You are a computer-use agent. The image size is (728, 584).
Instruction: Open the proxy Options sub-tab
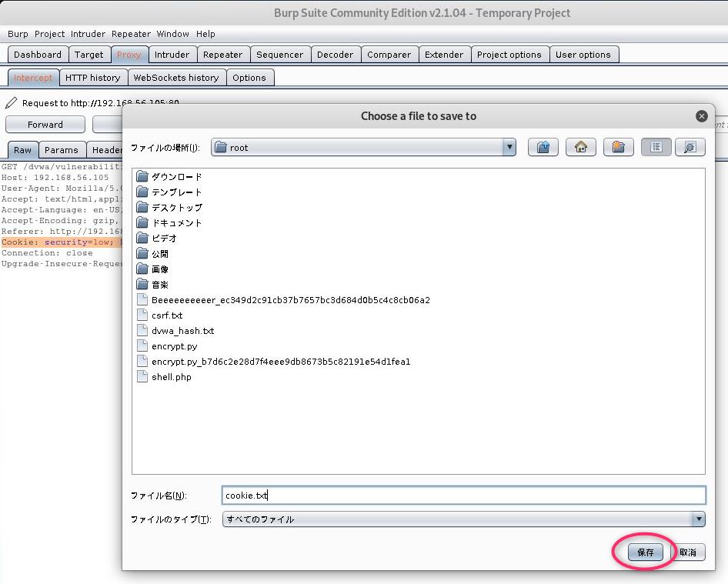249,78
